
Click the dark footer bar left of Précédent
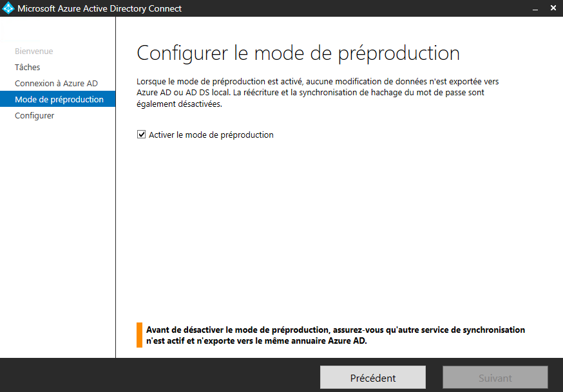(x=161, y=377)
